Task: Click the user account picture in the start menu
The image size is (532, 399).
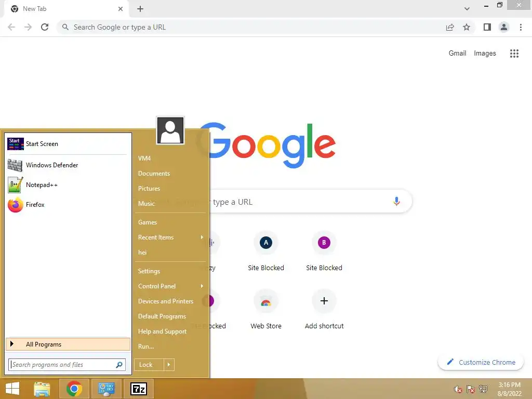Action: click(170, 130)
